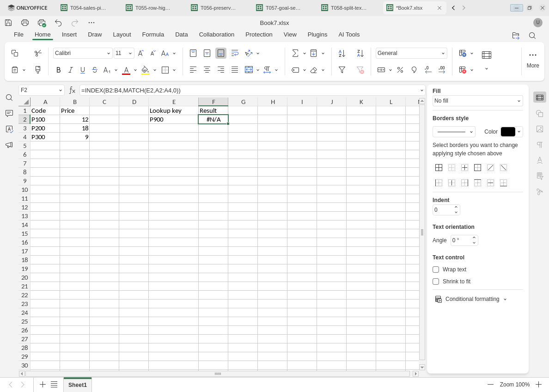The width and height of the screenshot is (549, 392).
Task: Switch to the Protection tab
Action: (x=259, y=35)
